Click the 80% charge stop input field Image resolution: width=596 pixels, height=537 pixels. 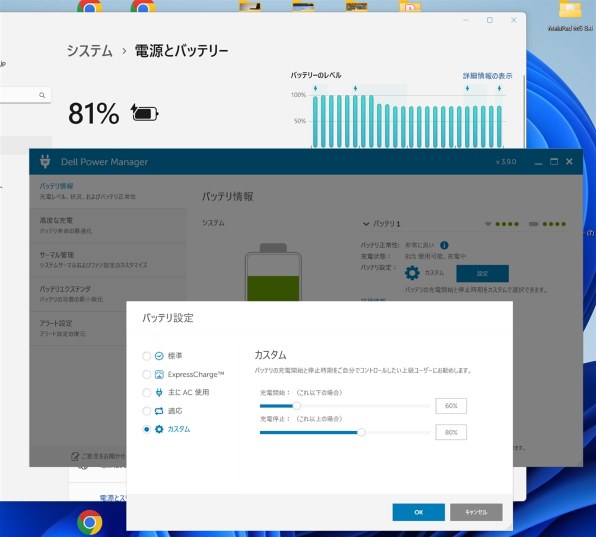tap(451, 432)
